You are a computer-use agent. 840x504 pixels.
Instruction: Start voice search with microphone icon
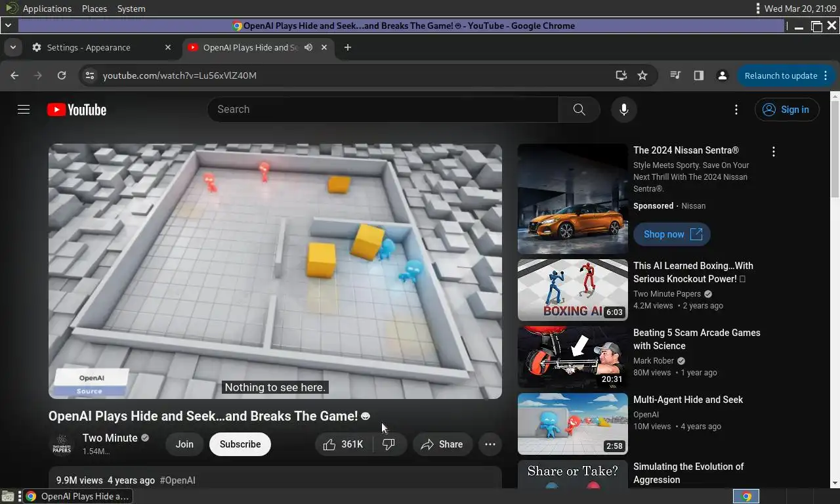pyautogui.click(x=624, y=110)
